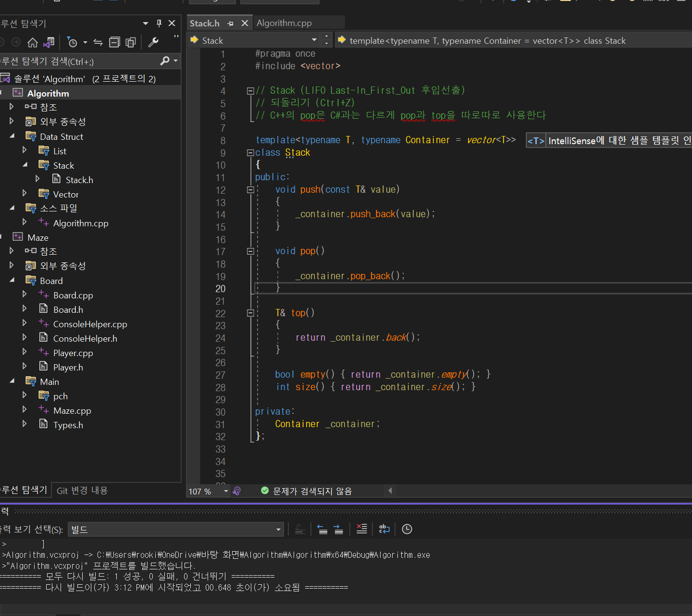Image resolution: width=692 pixels, height=616 pixels.
Task: Collapse the class Stack code block
Action: click(x=250, y=153)
